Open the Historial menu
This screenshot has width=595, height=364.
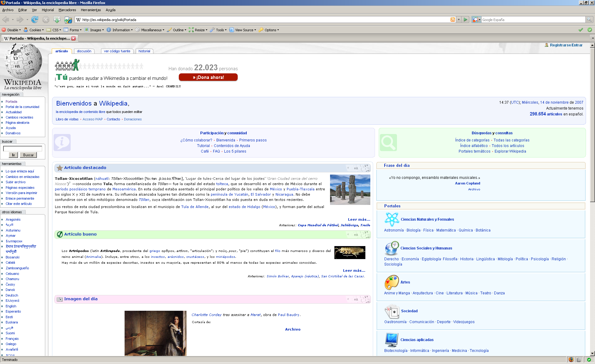coord(48,10)
